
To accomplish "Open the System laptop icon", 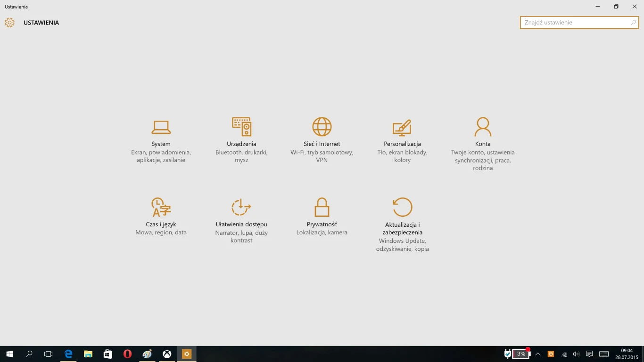I will (161, 127).
